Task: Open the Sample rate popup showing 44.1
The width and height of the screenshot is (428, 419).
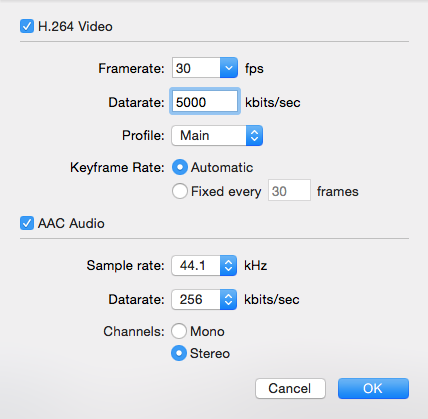Action: tap(204, 265)
